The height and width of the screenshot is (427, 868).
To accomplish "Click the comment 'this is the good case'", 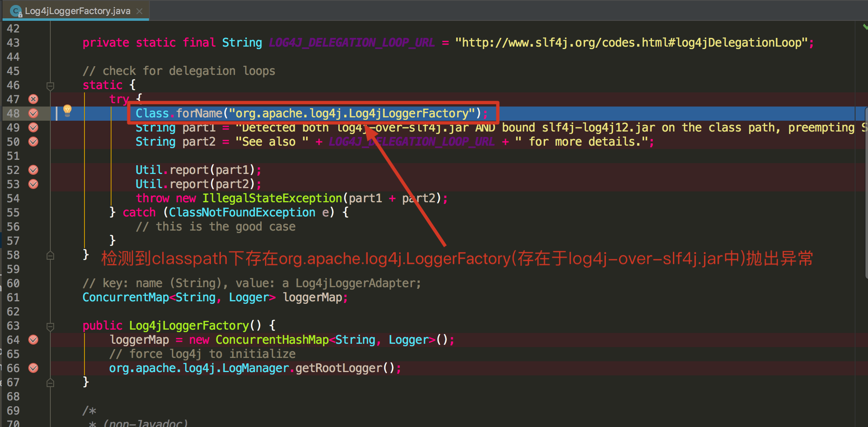I will (216, 226).
